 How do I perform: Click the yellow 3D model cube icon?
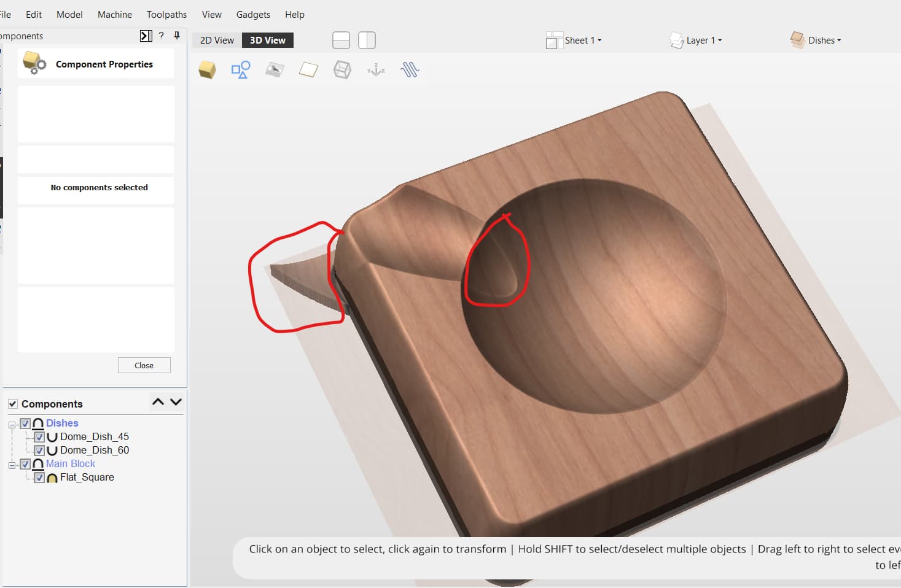pos(207,69)
